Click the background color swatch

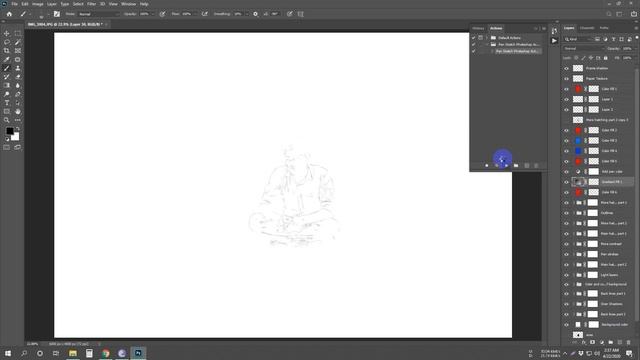(x=16, y=137)
